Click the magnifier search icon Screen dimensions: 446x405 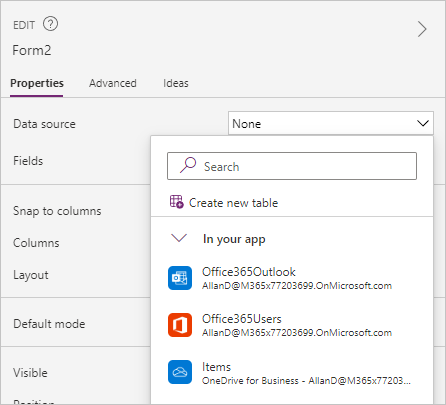point(188,165)
